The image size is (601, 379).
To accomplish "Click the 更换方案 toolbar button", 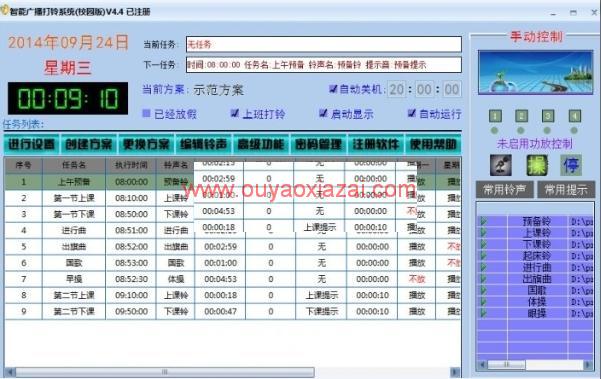I will [146, 144].
